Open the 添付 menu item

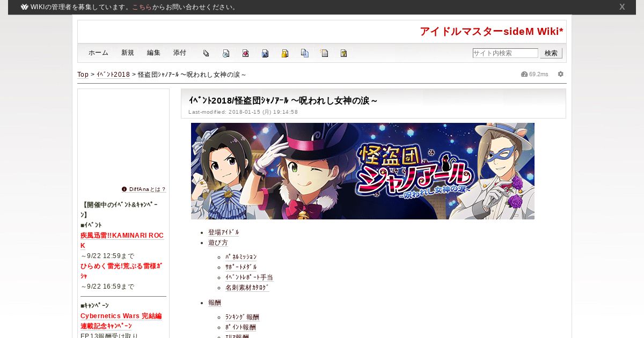click(180, 53)
